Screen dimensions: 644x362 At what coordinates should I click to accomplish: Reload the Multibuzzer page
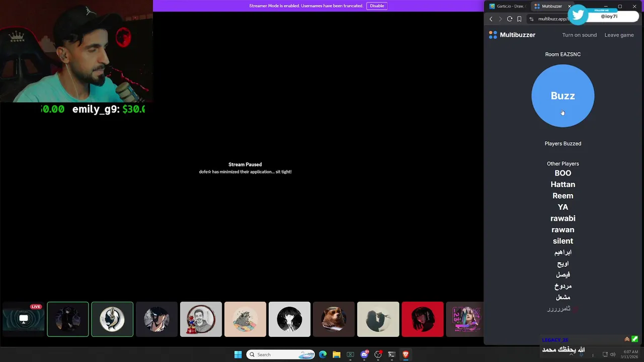tap(510, 19)
